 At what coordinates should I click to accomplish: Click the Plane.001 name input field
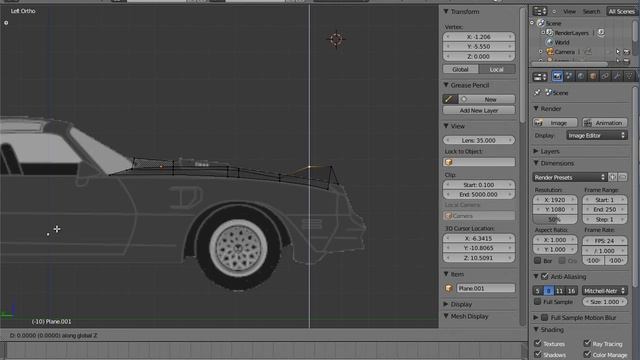[x=485, y=288]
